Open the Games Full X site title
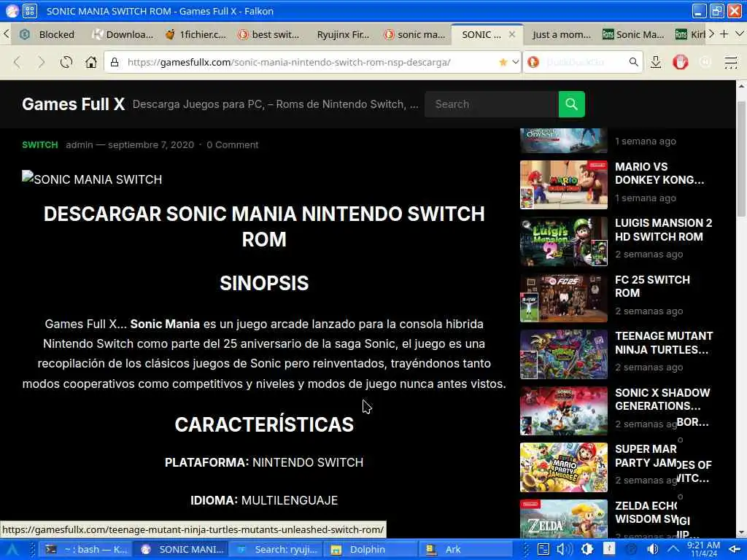The width and height of the screenshot is (747, 560). (x=74, y=104)
